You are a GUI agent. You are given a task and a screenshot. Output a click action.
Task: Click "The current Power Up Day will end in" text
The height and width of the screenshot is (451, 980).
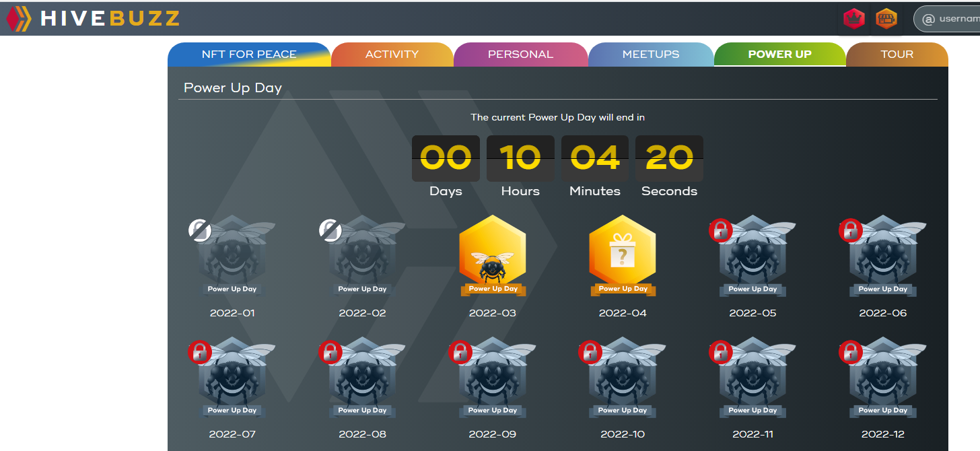[557, 117]
